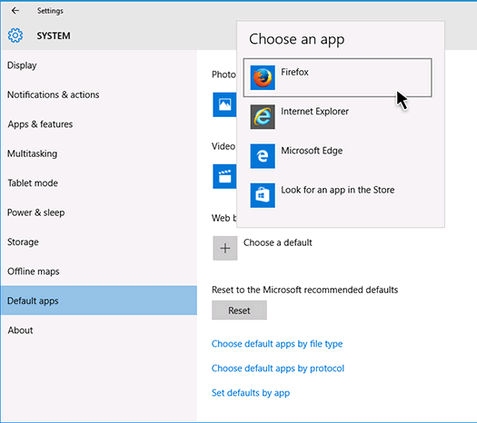477x423 pixels.
Task: Click the Choose a default label
Action: pos(278,243)
